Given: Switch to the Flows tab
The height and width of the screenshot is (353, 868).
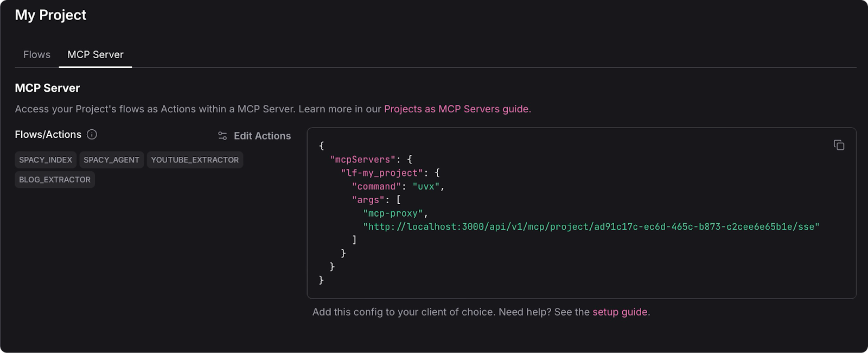Looking at the screenshot, I should click(x=37, y=54).
